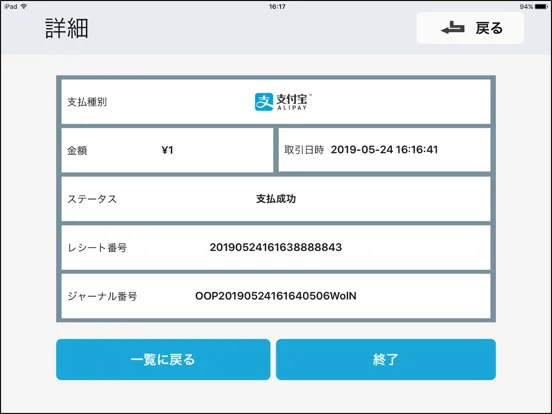Tap the 戻る back button
Screen dimensions: 552x414
click(x=470, y=28)
